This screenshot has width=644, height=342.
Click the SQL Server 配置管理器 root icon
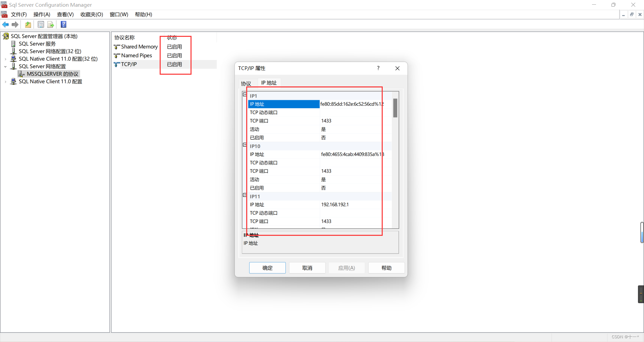6,36
